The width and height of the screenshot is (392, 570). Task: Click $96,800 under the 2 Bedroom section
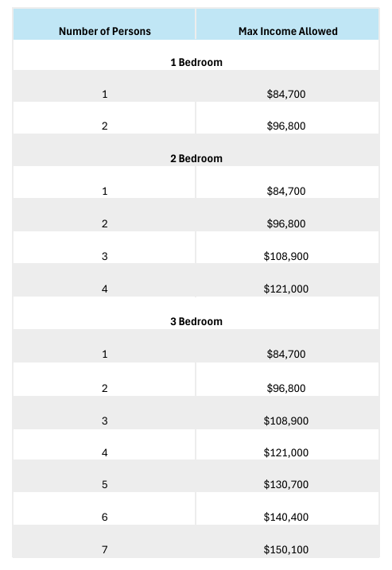(x=286, y=223)
